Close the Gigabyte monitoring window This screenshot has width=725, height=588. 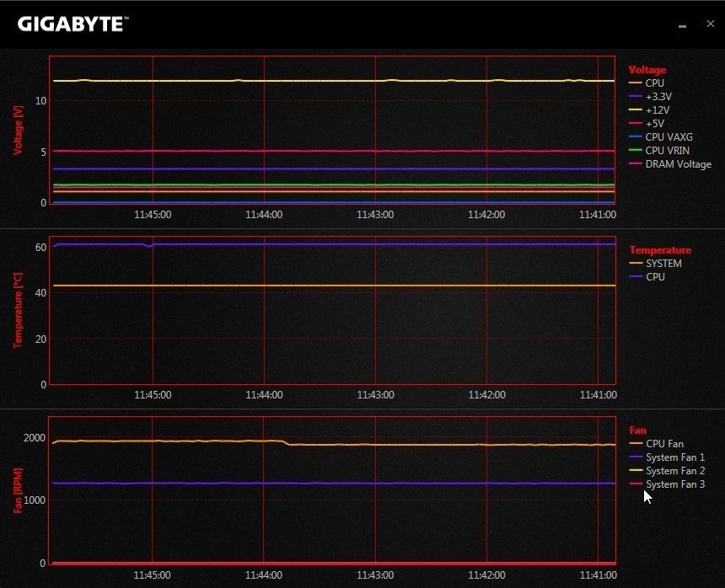pos(711,24)
